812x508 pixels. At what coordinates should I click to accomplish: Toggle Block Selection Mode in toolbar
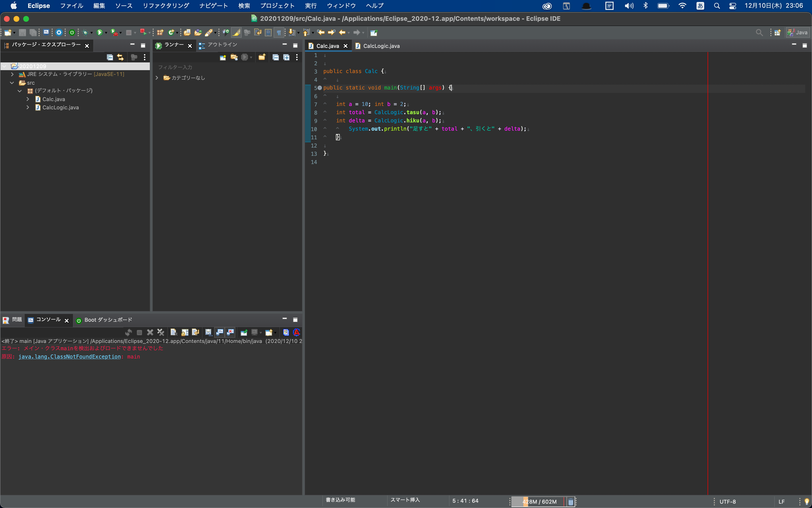pyautogui.click(x=268, y=33)
